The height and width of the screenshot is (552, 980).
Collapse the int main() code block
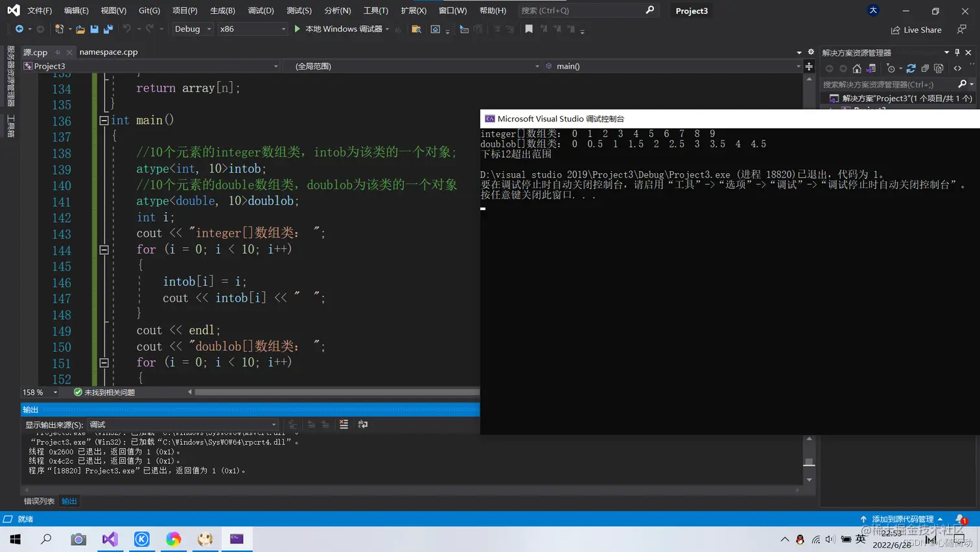104,121
